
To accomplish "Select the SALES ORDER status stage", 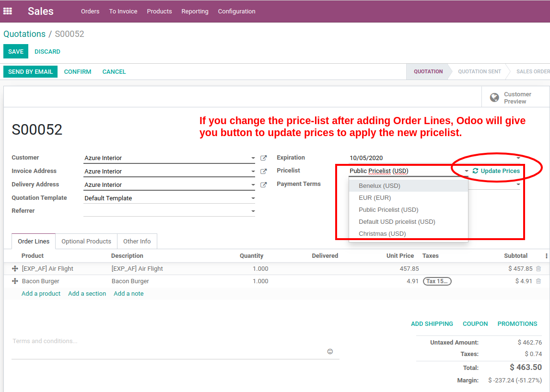I will 532,71.
